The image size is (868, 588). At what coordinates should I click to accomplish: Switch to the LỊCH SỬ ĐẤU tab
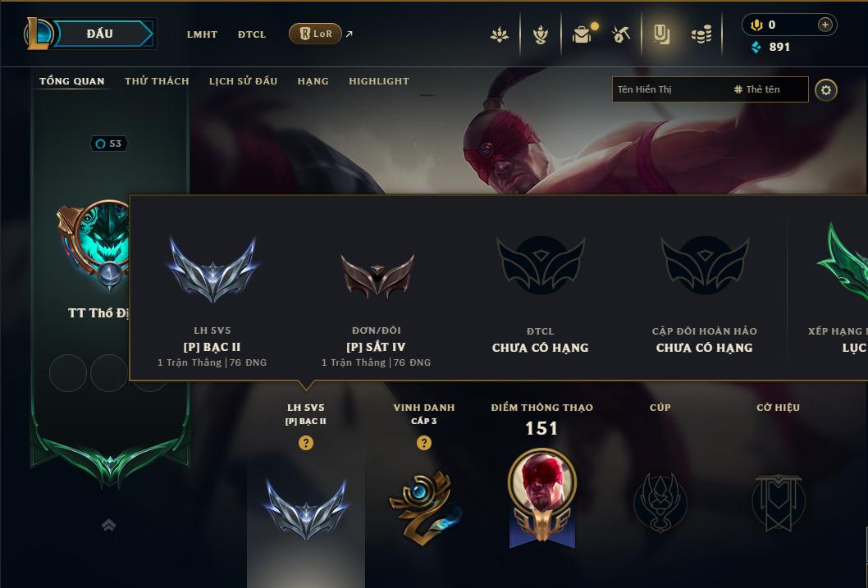[x=243, y=81]
